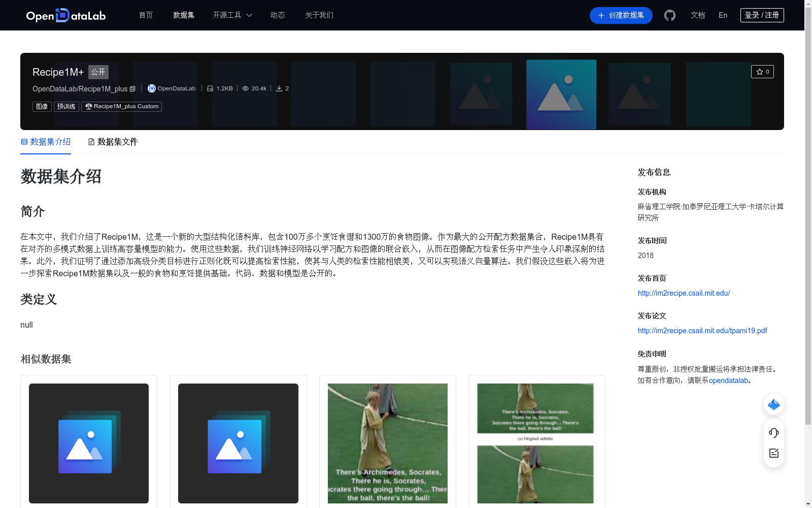This screenshot has width=812, height=508.
Task: Open the OpenDataLab publisher profile icon
Action: [x=151, y=88]
